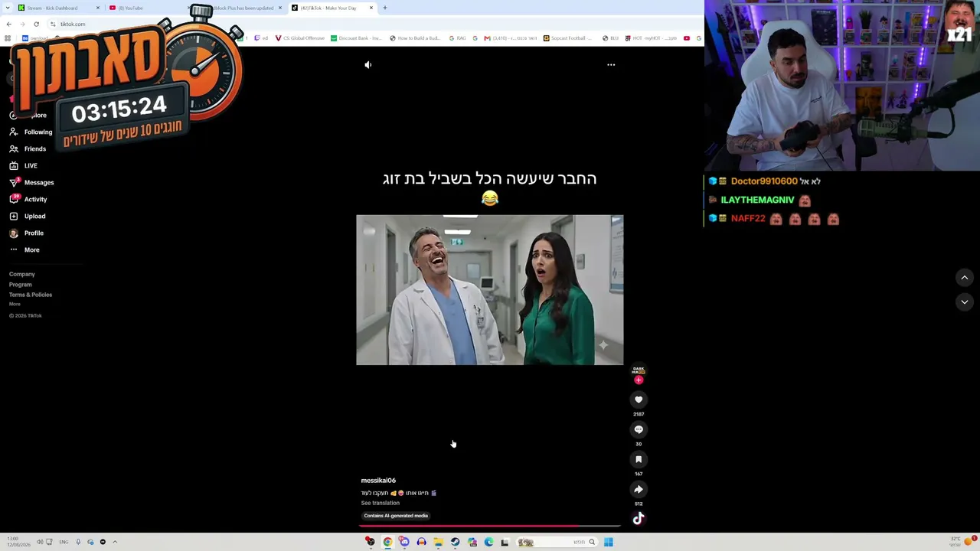
Task: Open LIVE in the TikTok sidebar
Action: pos(31,165)
